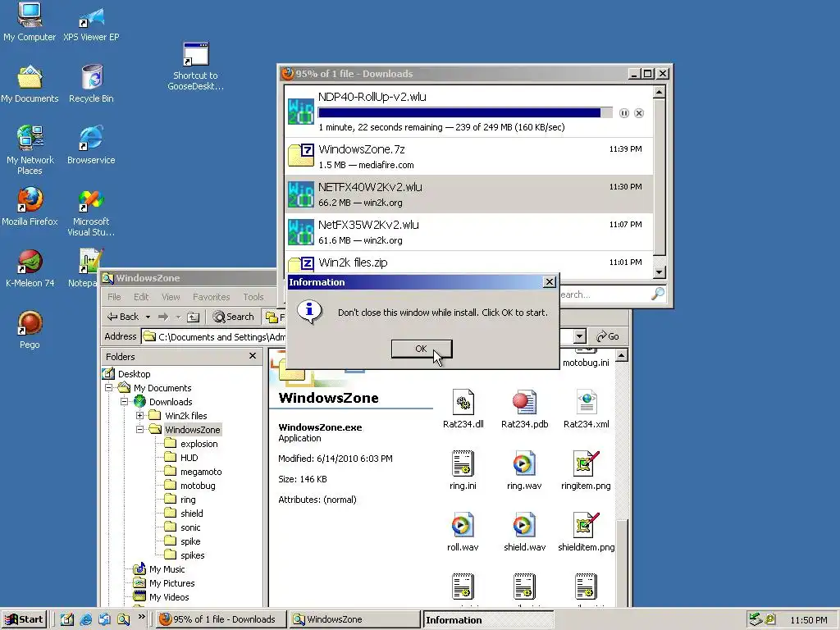The width and height of the screenshot is (840, 630).
Task: Click Up folder toolbar icon in WindowsZone
Action: click(x=194, y=317)
